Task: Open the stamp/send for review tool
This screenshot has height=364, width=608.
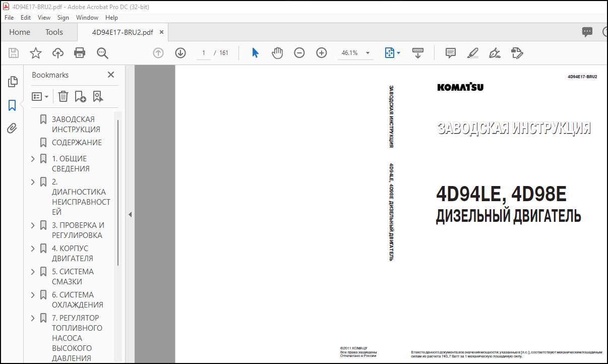Action: (x=517, y=53)
